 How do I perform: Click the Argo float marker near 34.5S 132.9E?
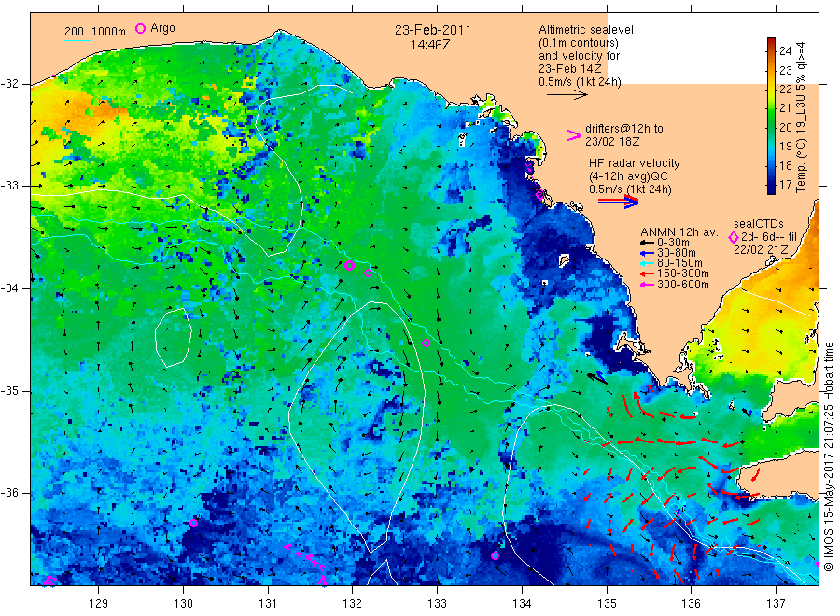tap(426, 343)
